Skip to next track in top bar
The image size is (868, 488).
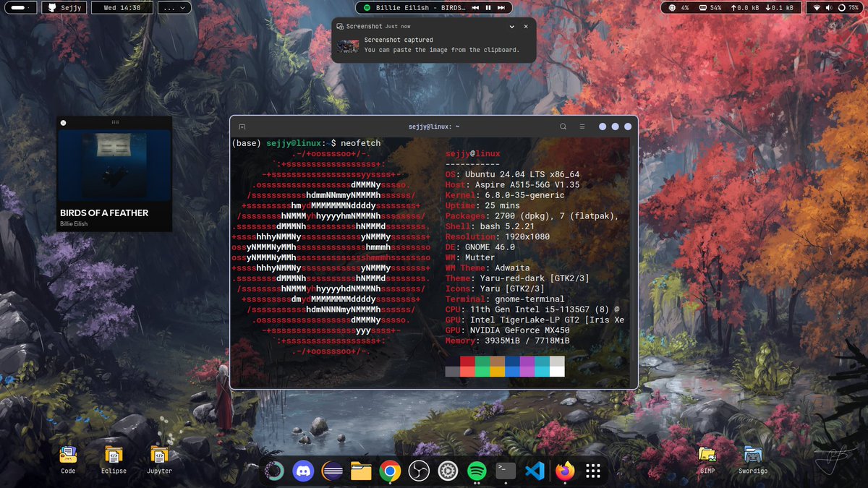pyautogui.click(x=501, y=8)
